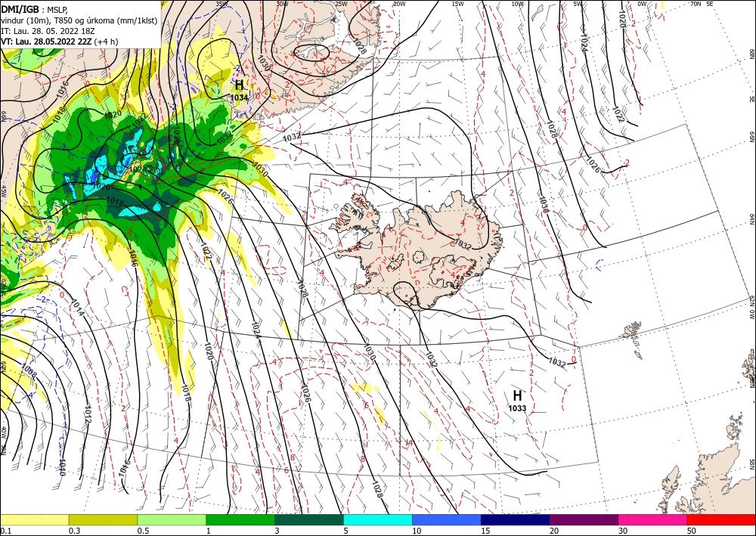The width and height of the screenshot is (756, 536).
Task: Click the 1034 pressure value under H
Action: 239,98
